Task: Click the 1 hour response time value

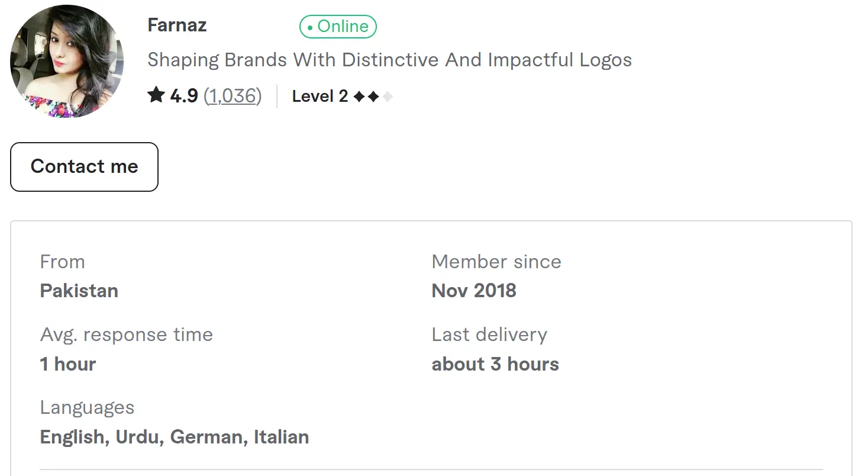Action: pos(68,364)
